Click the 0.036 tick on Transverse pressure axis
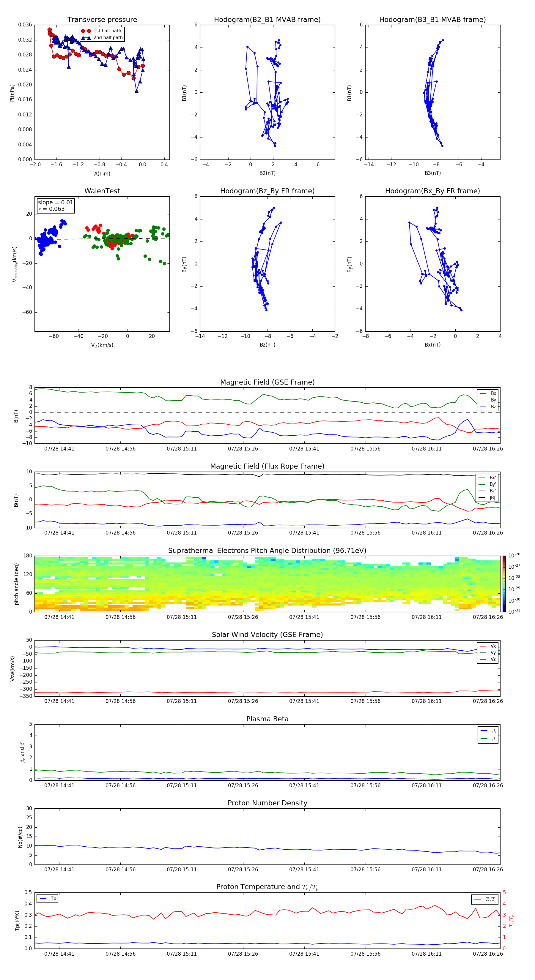The height and width of the screenshot is (980, 535). click(25, 25)
